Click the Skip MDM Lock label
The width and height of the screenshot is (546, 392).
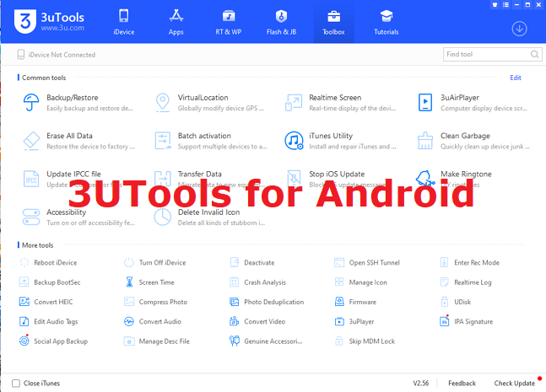372,341
